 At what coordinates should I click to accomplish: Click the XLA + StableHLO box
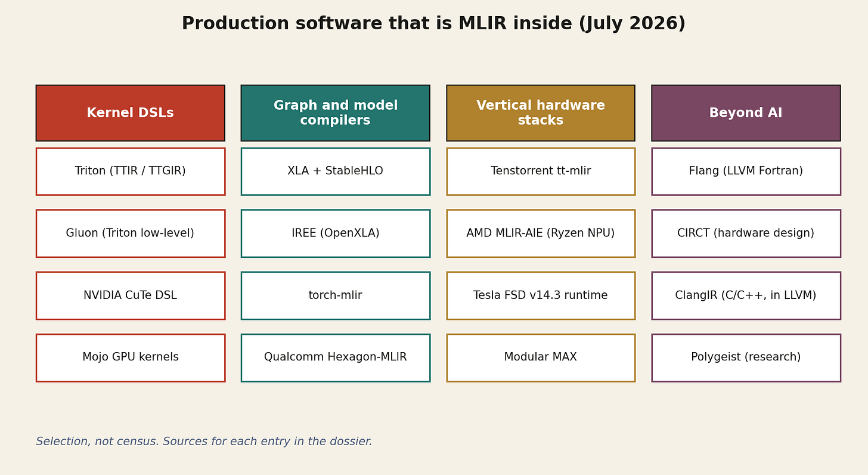[x=336, y=171]
